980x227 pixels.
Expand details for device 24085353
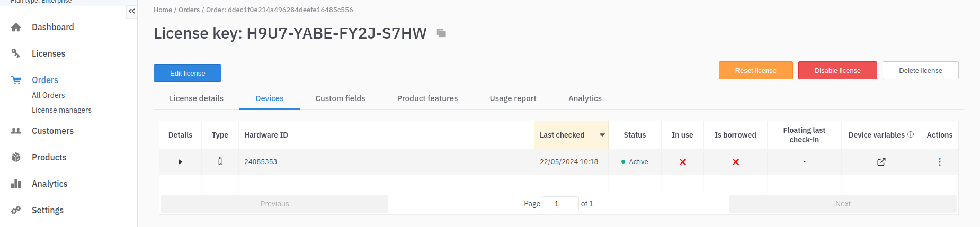pyautogui.click(x=180, y=162)
